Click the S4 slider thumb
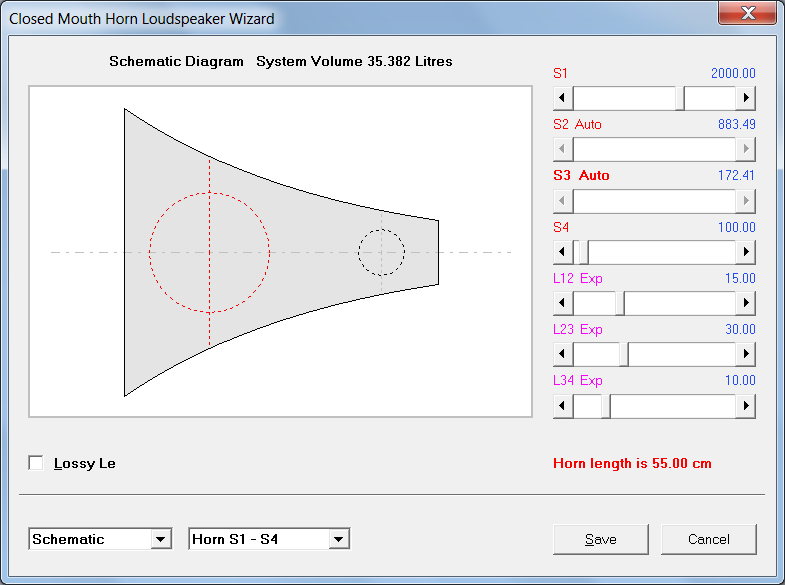The image size is (785, 585). [584, 252]
